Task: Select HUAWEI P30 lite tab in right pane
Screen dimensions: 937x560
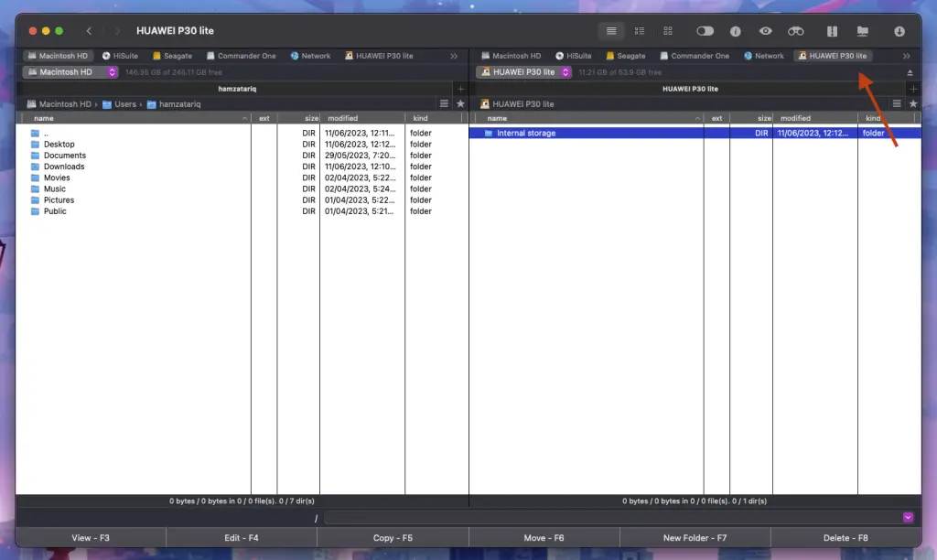Action: pyautogui.click(x=832, y=56)
